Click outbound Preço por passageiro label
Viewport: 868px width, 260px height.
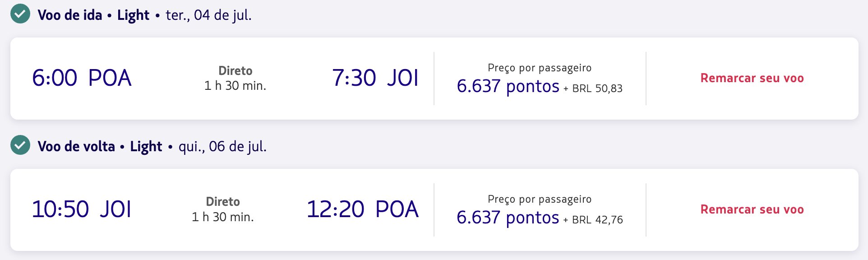coord(540,68)
